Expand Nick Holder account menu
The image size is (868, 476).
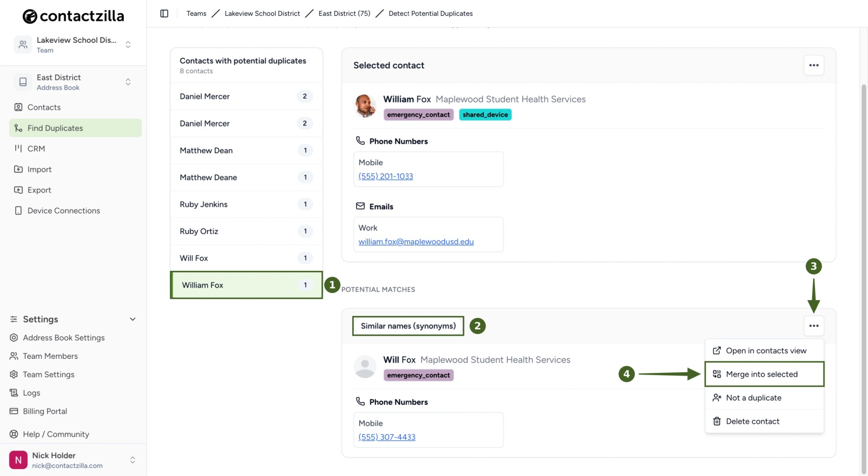point(132,460)
